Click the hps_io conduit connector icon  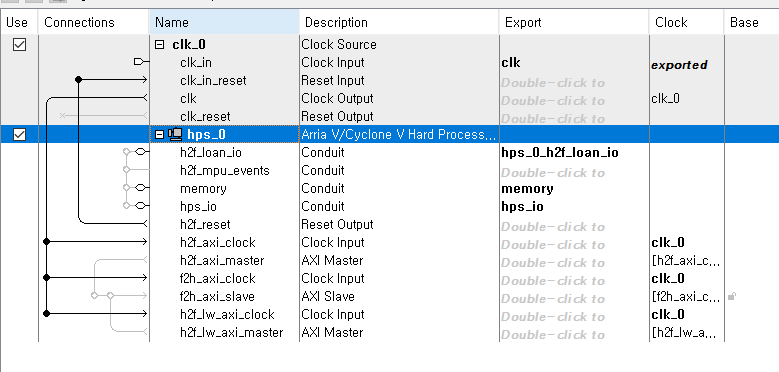(x=142, y=206)
